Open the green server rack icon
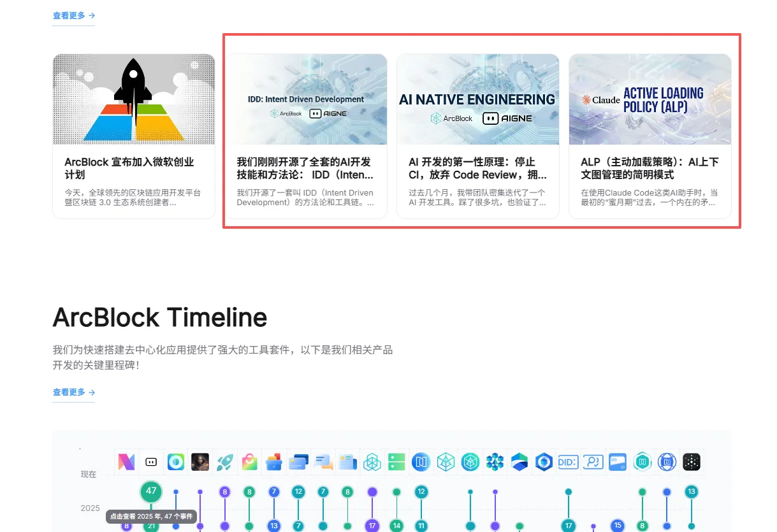This screenshot has width=777, height=532. pyautogui.click(x=396, y=462)
